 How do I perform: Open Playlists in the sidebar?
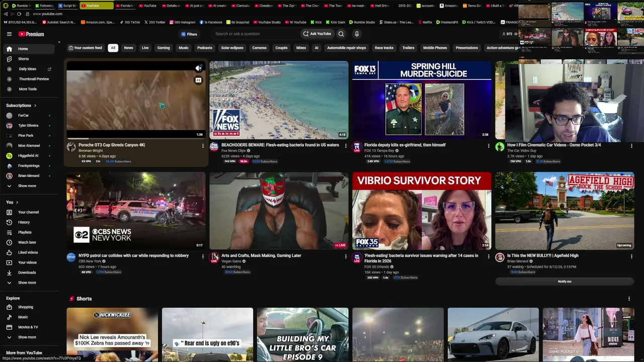tap(25, 232)
